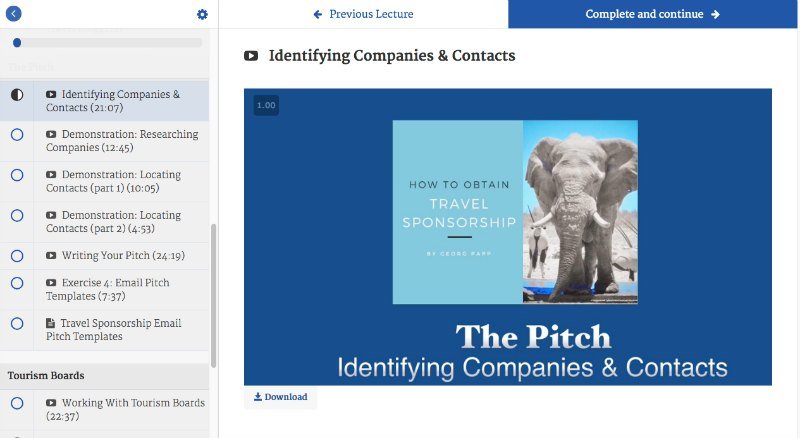Go to Previous Lecture
Image resolution: width=800 pixels, height=438 pixels.
[x=363, y=14]
